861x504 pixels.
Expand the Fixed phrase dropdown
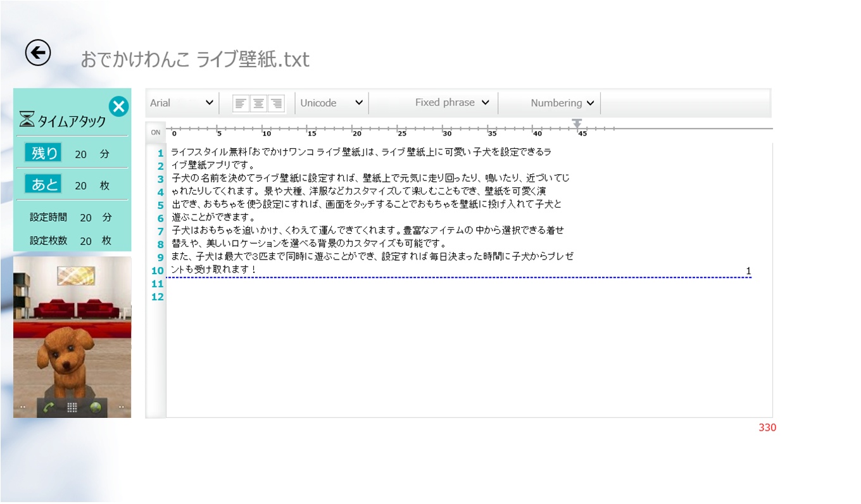(x=453, y=103)
